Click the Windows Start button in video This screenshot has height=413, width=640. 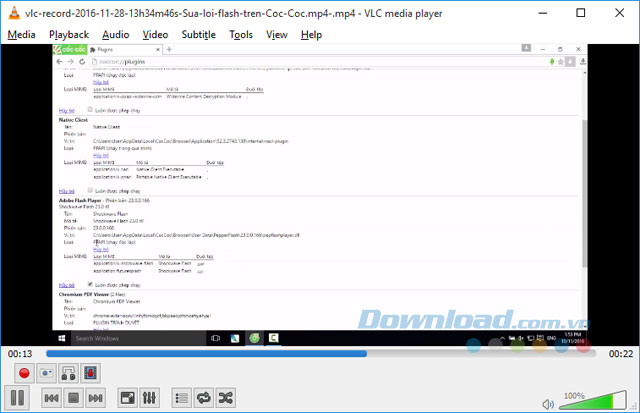(62, 338)
